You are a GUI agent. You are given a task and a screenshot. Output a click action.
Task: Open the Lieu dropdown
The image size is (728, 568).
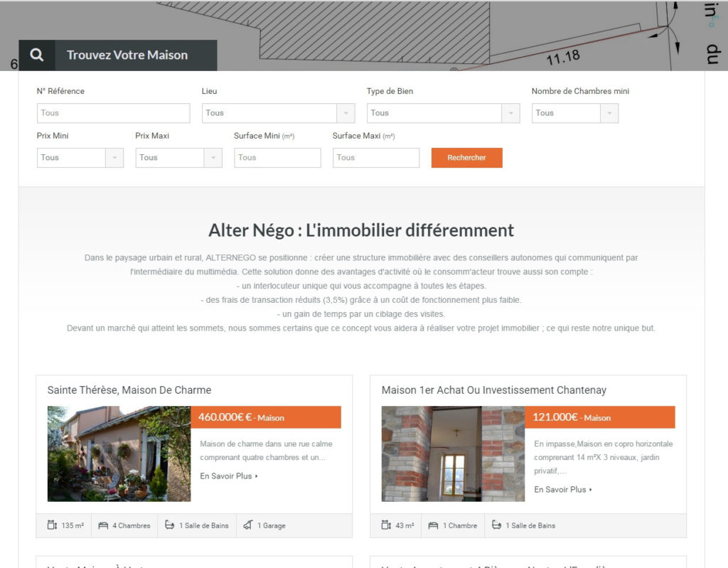(278, 113)
